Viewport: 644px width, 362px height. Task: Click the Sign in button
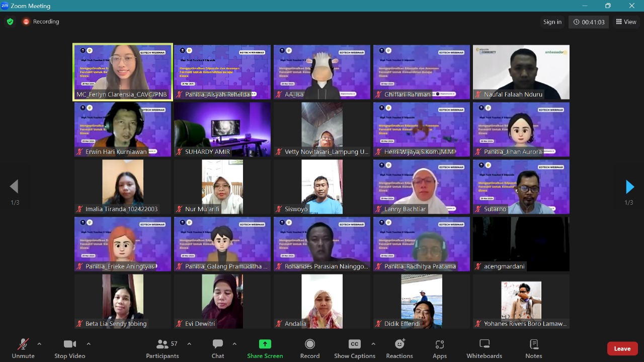tap(552, 22)
